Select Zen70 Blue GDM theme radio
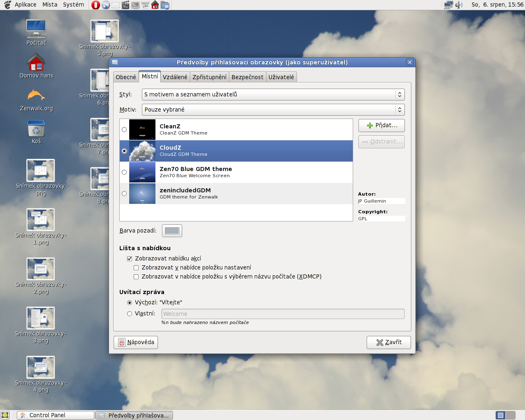Screen dimensions: 525x420 (x=124, y=172)
